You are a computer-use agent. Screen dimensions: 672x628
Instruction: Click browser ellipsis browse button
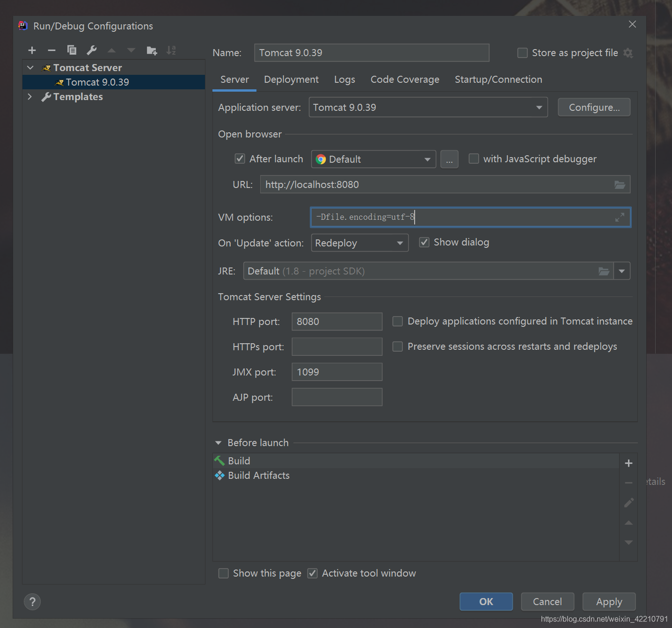449,159
